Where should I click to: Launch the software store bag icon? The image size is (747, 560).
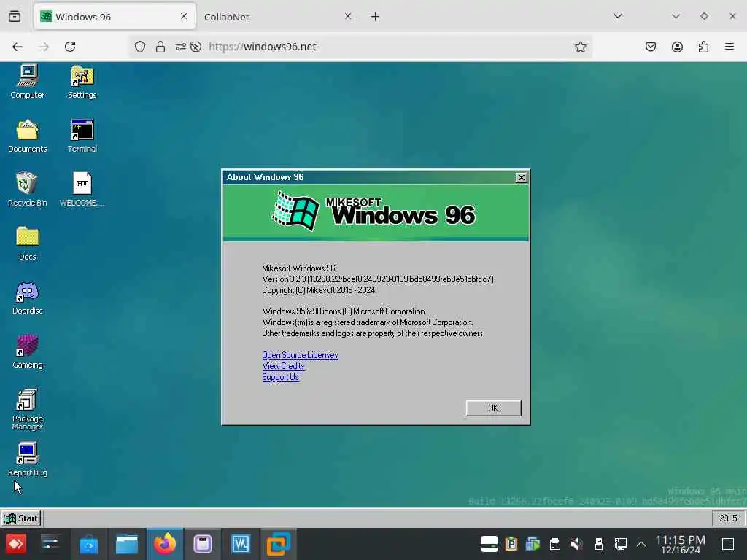(x=88, y=544)
